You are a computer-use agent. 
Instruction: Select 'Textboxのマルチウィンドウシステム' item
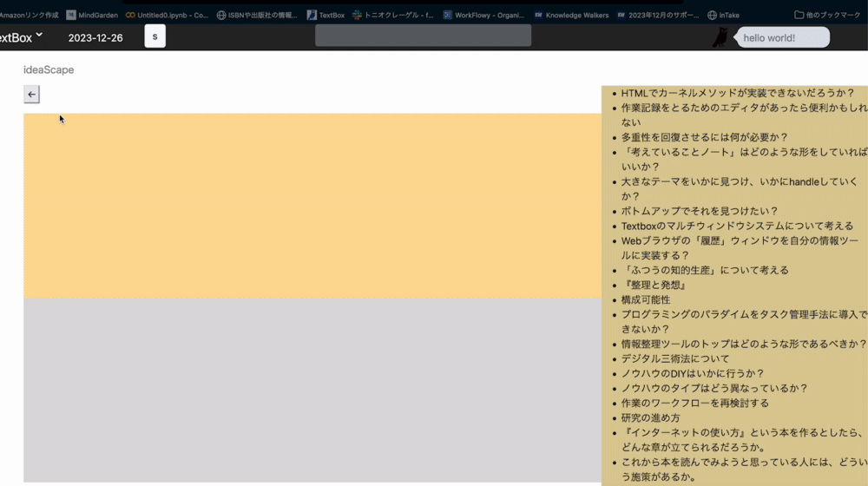(737, 226)
